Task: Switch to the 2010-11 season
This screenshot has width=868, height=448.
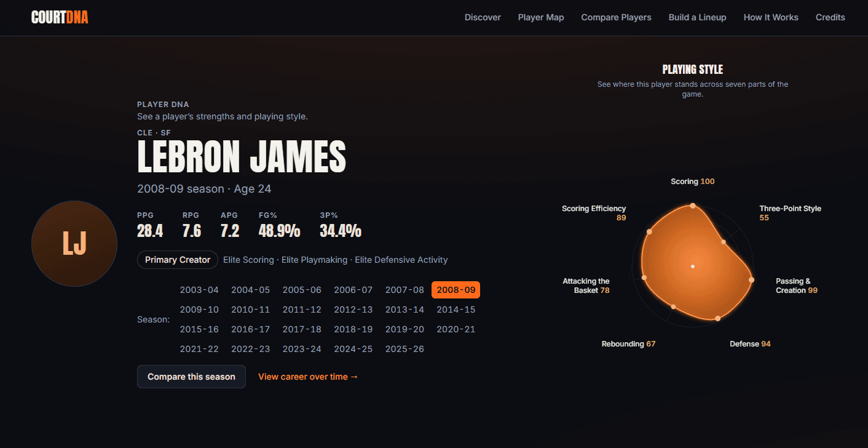Action: click(251, 310)
